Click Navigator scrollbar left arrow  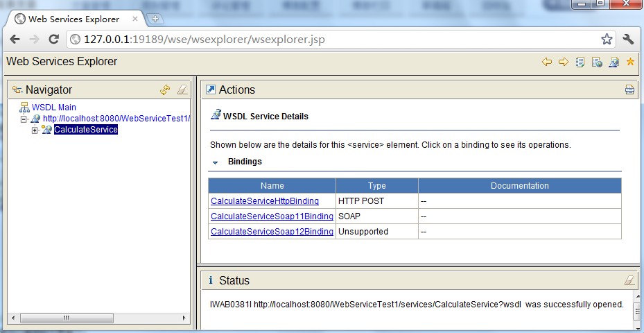point(12,318)
